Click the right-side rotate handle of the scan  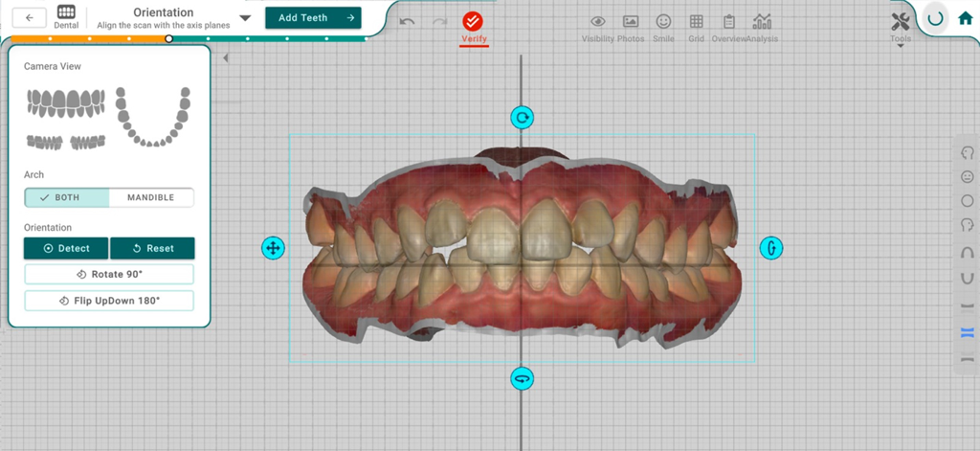pyautogui.click(x=771, y=248)
